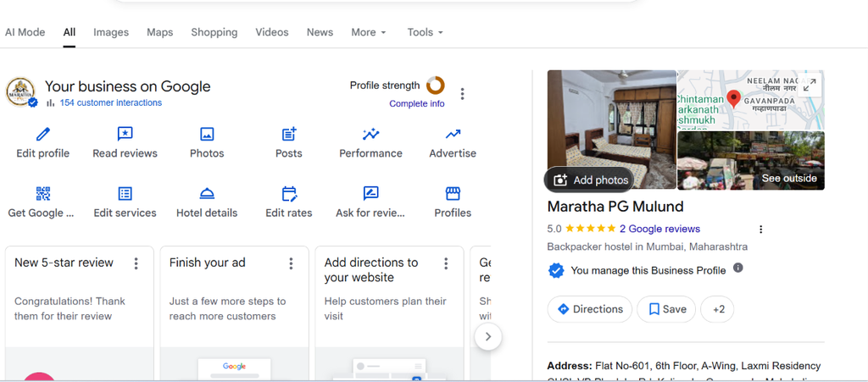The width and height of the screenshot is (868, 382).
Task: Open options menu beside Profile strength
Action: click(463, 94)
